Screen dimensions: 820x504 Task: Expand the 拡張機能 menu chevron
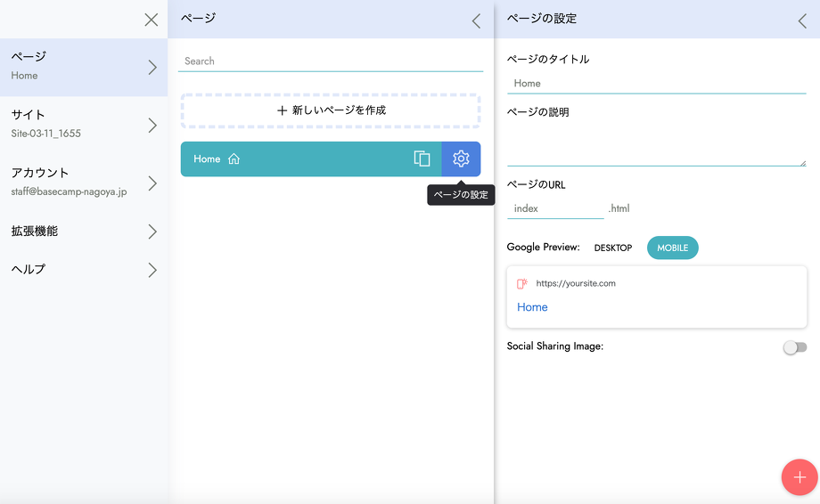tap(152, 232)
